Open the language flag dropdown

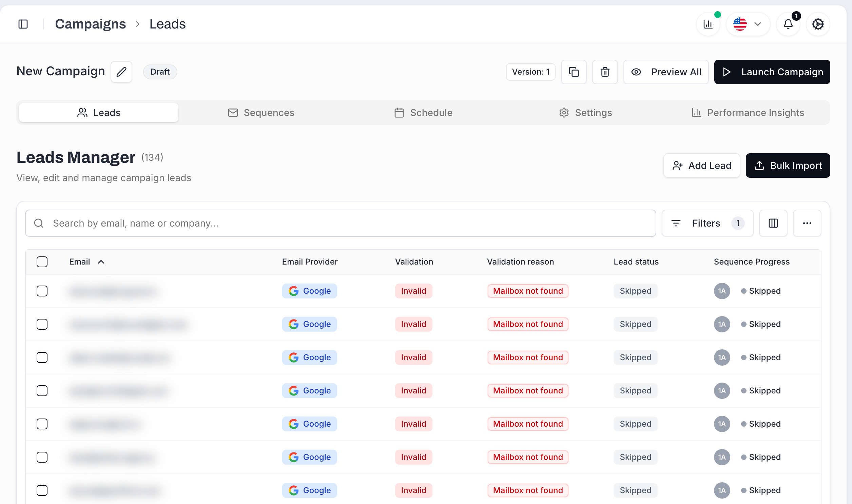748,24
